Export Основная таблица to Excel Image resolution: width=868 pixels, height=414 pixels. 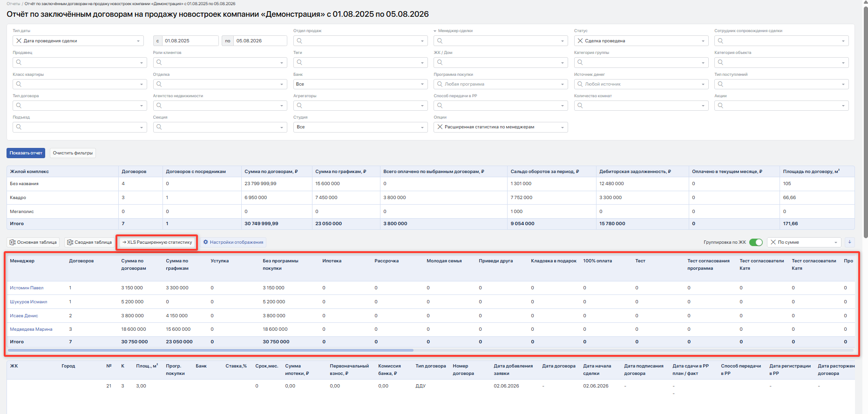point(33,242)
